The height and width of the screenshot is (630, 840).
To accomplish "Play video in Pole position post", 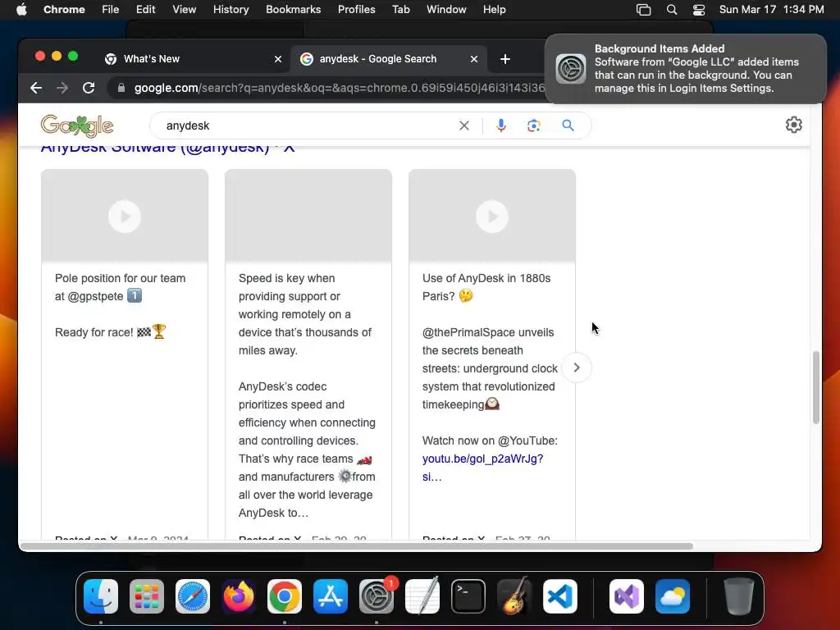I will pyautogui.click(x=125, y=217).
